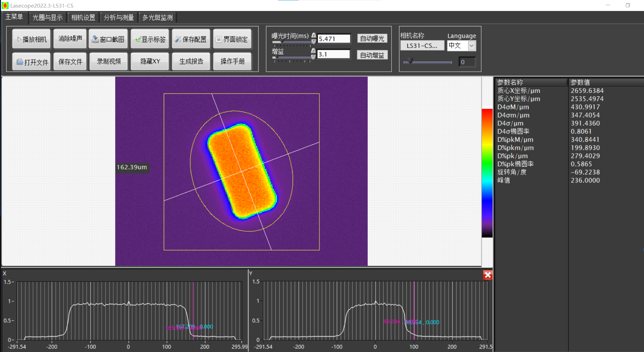Open the 操作手册 operation manual
644x352 pixels.
pyautogui.click(x=232, y=61)
